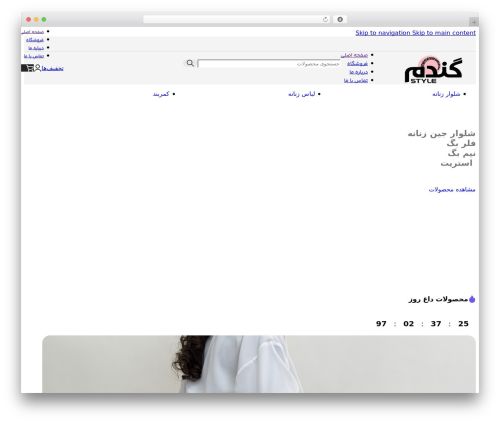
Task: Click the فلر بگ banner text
Action: 461,144
